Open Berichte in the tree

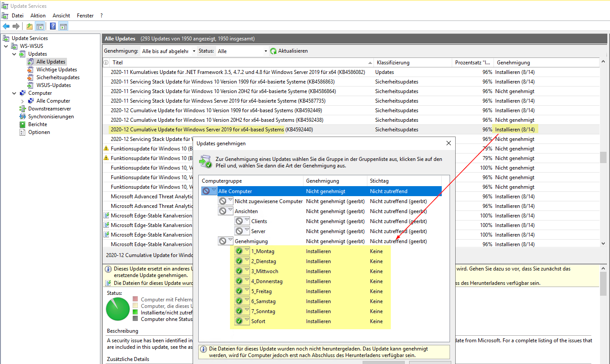(x=37, y=124)
